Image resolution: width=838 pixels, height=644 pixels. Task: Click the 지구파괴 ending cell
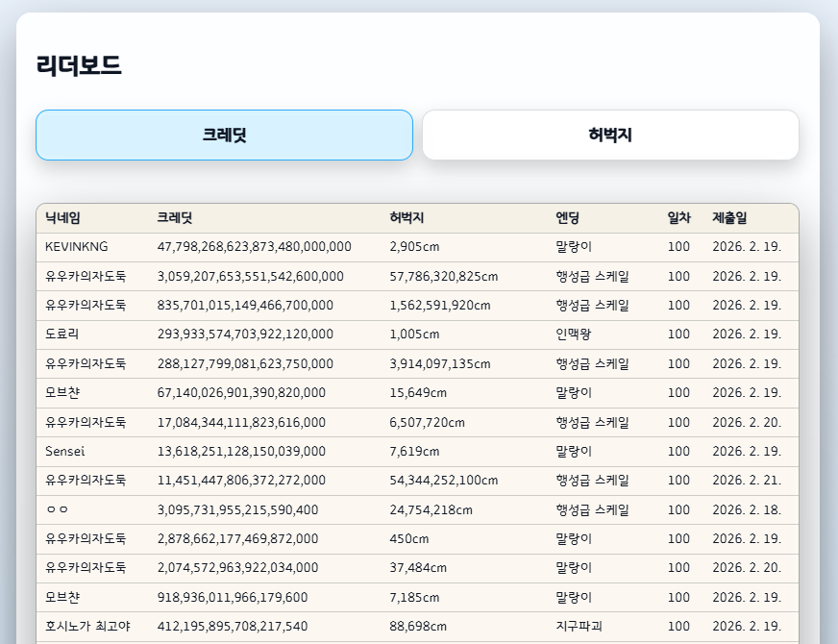pyautogui.click(x=579, y=627)
